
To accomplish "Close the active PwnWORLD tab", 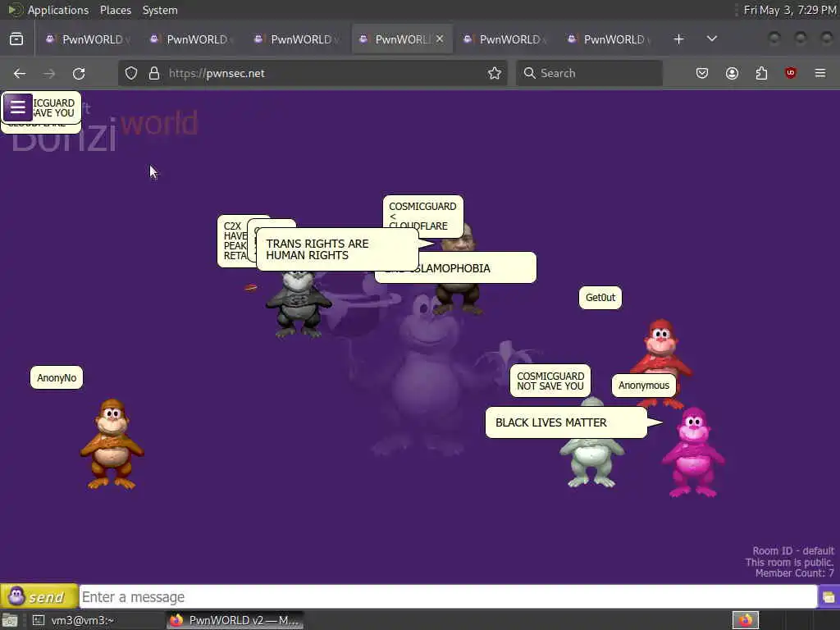I will [440, 39].
